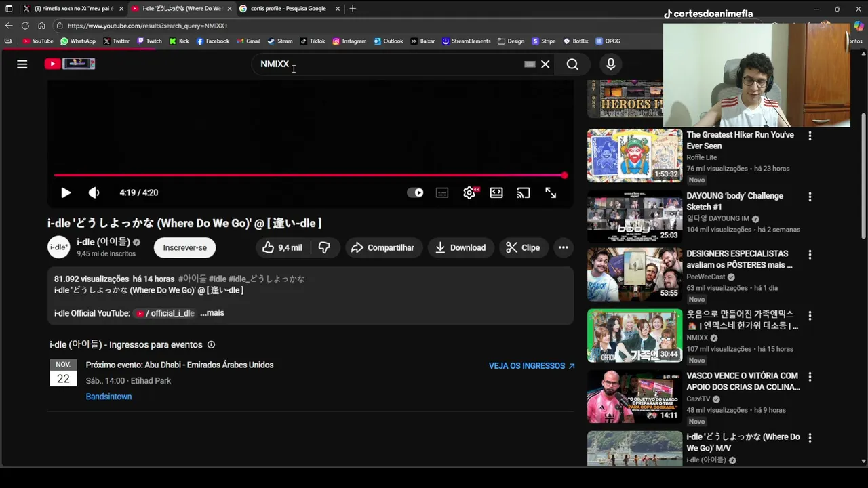Like the video with 9,4 mil
Screen dimensions: 868x488
282,247
